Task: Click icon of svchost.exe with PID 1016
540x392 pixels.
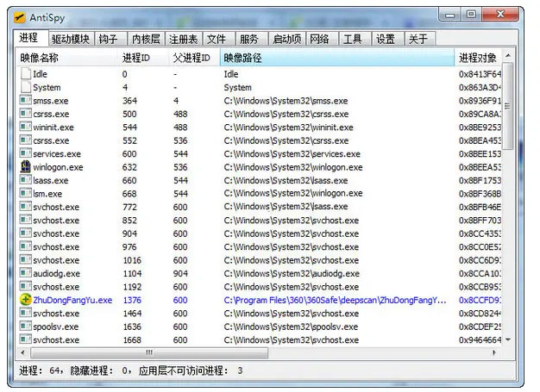Action: [x=26, y=260]
